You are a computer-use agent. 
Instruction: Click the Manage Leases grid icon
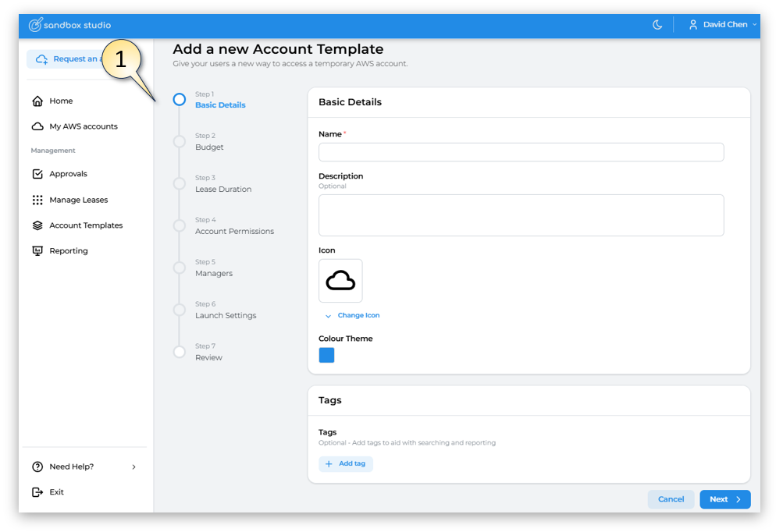pyautogui.click(x=37, y=200)
